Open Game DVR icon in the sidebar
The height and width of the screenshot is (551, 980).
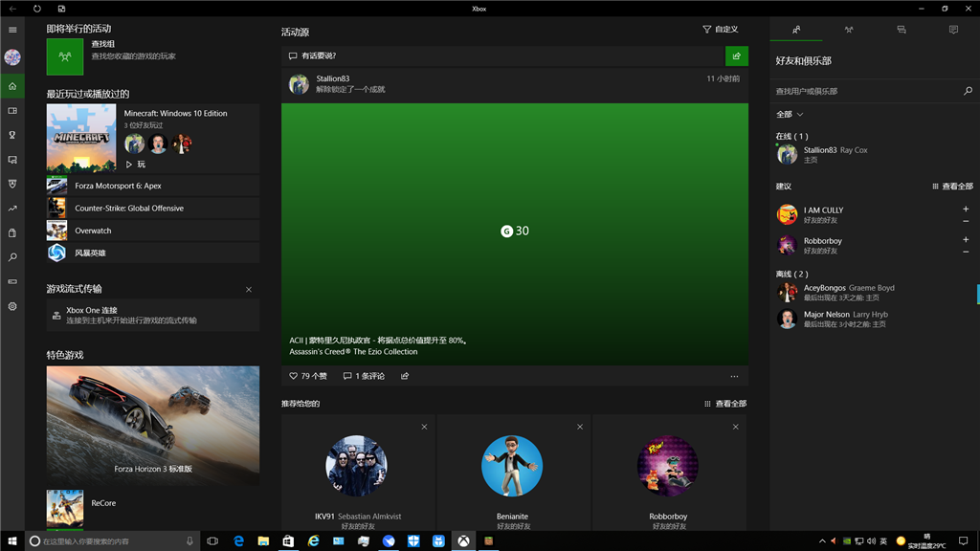pyautogui.click(x=12, y=160)
